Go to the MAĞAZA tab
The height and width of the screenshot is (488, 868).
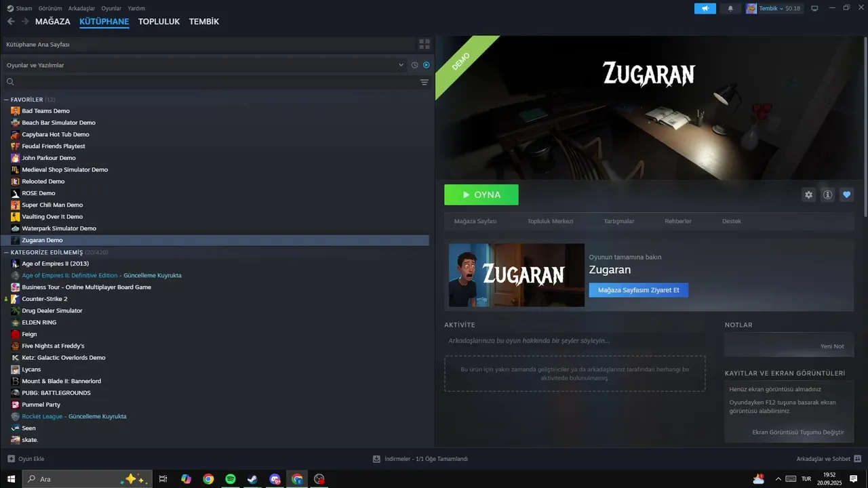(53, 22)
